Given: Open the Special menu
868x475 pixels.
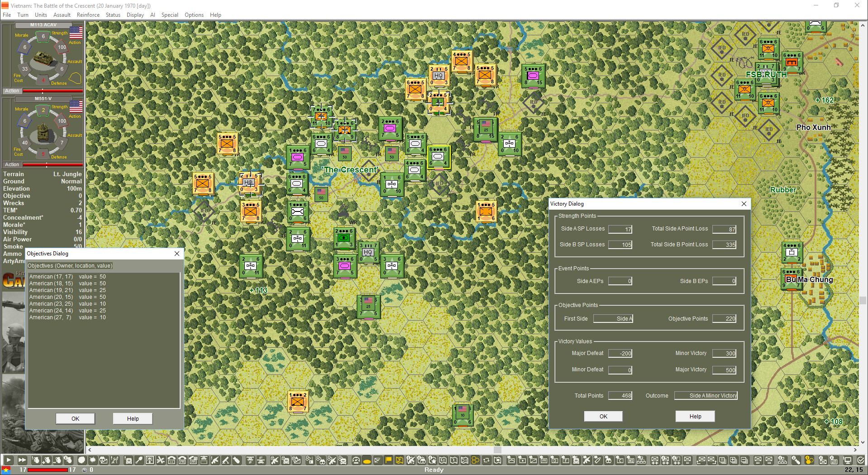Looking at the screenshot, I should (170, 15).
